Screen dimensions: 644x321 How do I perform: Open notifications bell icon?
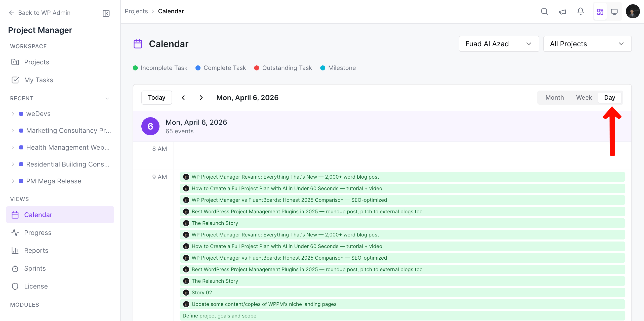(581, 12)
